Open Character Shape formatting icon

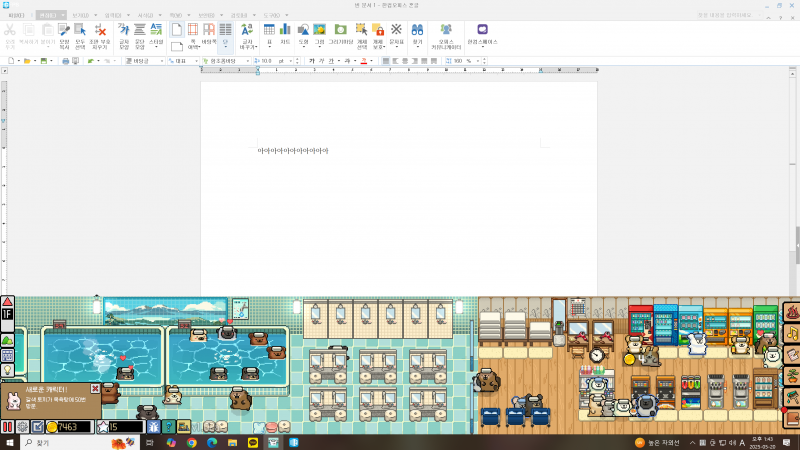coord(124,30)
